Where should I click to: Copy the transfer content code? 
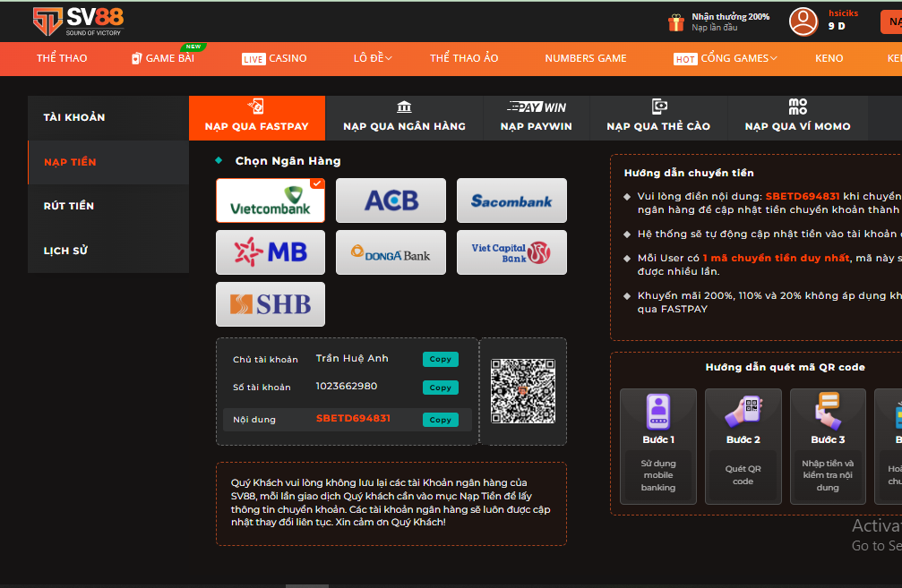point(441,420)
